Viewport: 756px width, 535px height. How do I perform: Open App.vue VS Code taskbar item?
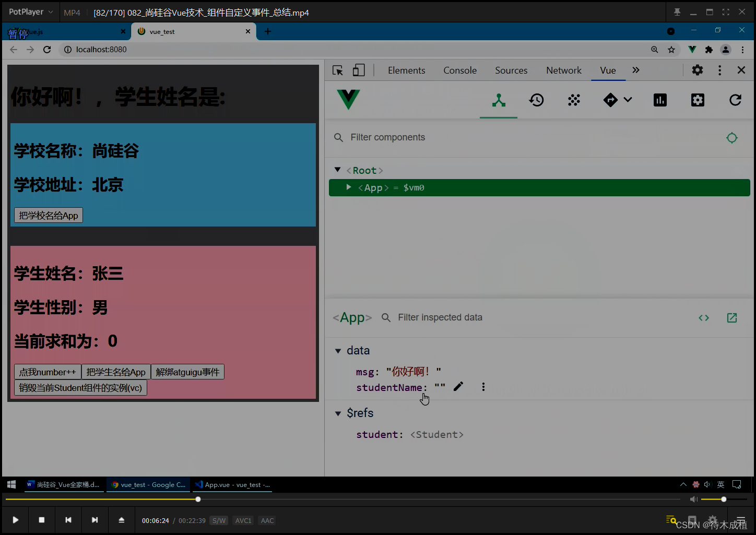(x=233, y=484)
